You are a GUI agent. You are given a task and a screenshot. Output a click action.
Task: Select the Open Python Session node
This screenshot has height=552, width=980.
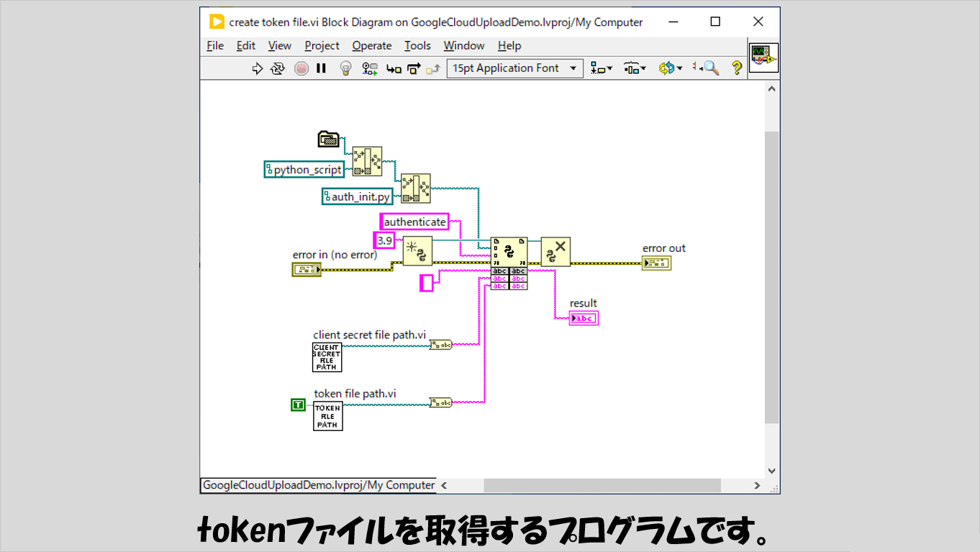tap(417, 251)
